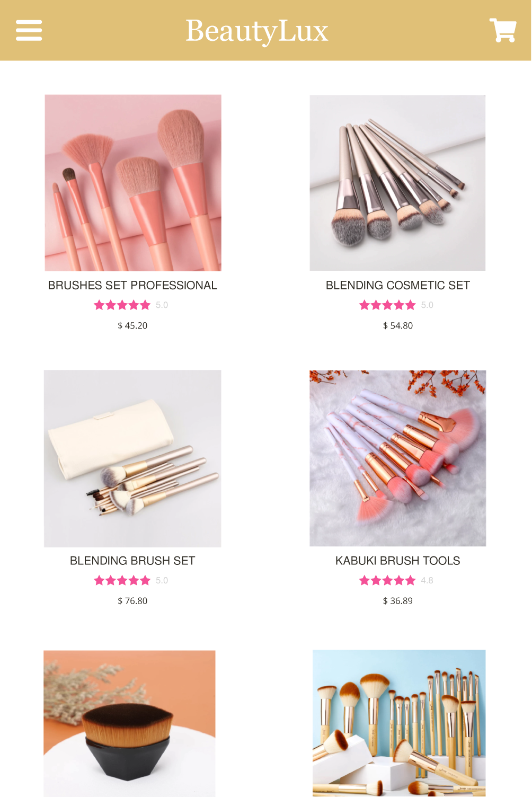The image size is (532, 797).
Task: Open the hamburger menu
Action: (29, 30)
